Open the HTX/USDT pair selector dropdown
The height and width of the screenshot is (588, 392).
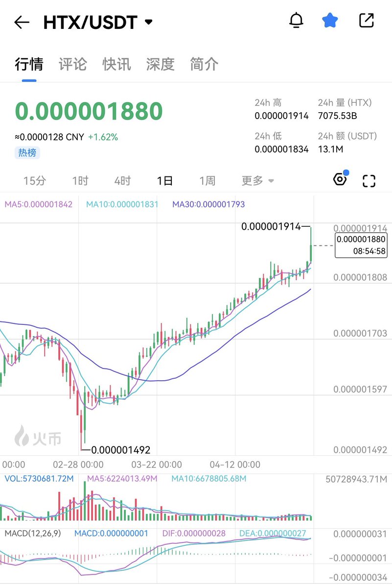pos(98,22)
